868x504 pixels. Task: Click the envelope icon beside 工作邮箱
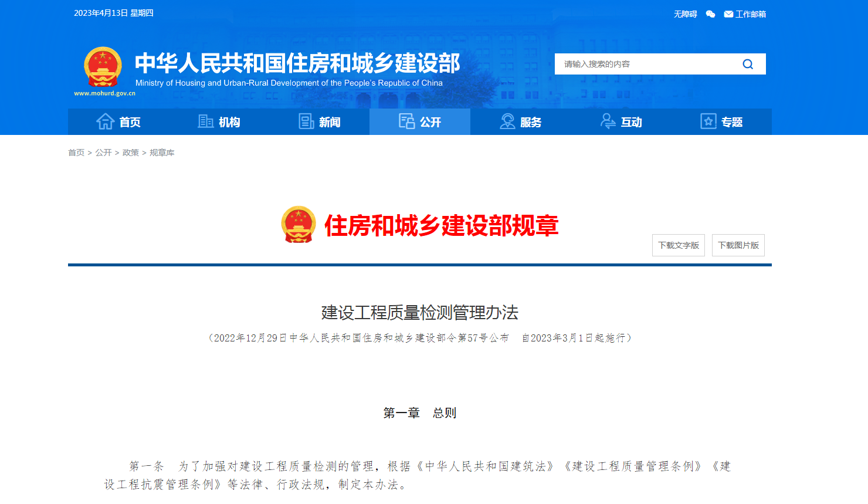728,14
